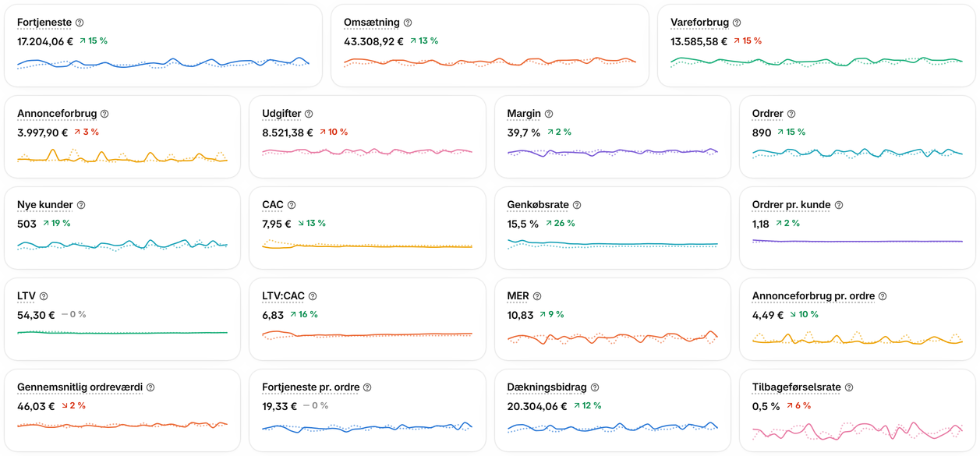Image resolution: width=980 pixels, height=456 pixels.
Task: Open the help icon next to Dækningsbidrag
Action: point(595,387)
